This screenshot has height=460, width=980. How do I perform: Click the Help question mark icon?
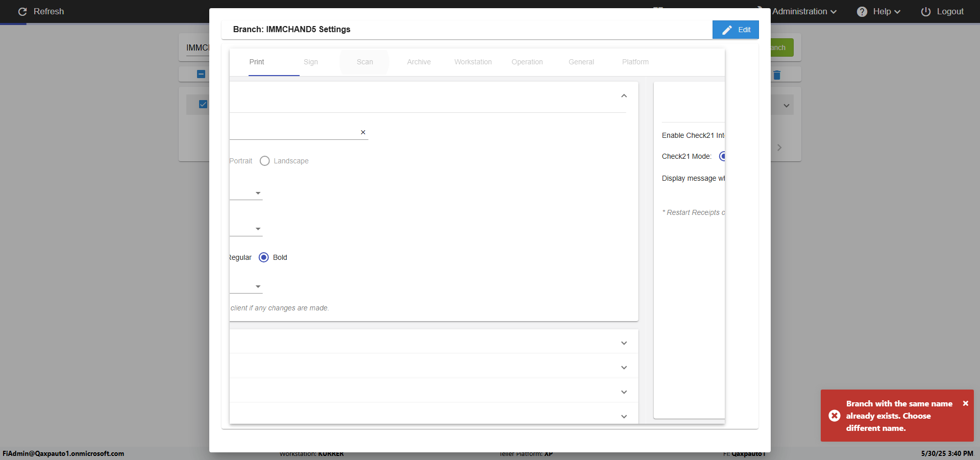[x=862, y=12]
